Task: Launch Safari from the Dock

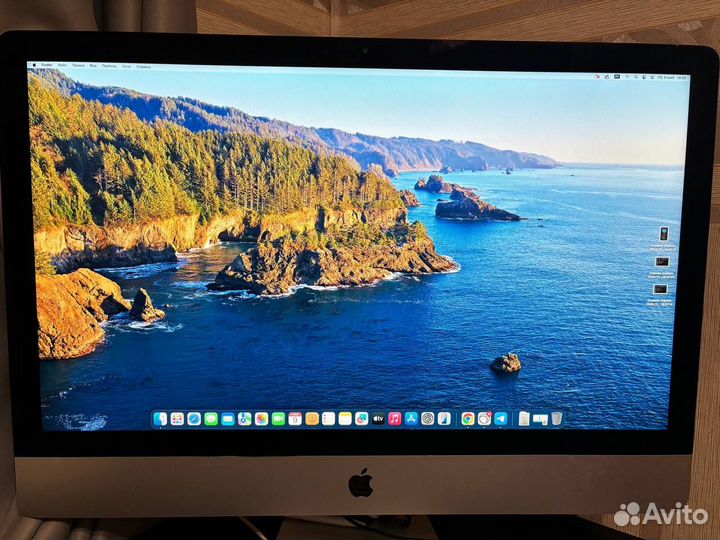Action: pyautogui.click(x=194, y=419)
